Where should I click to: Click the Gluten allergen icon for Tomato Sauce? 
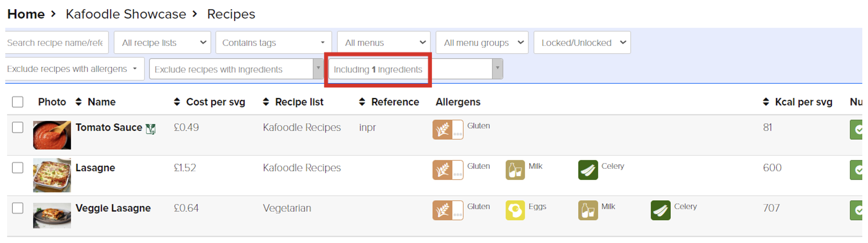448,129
